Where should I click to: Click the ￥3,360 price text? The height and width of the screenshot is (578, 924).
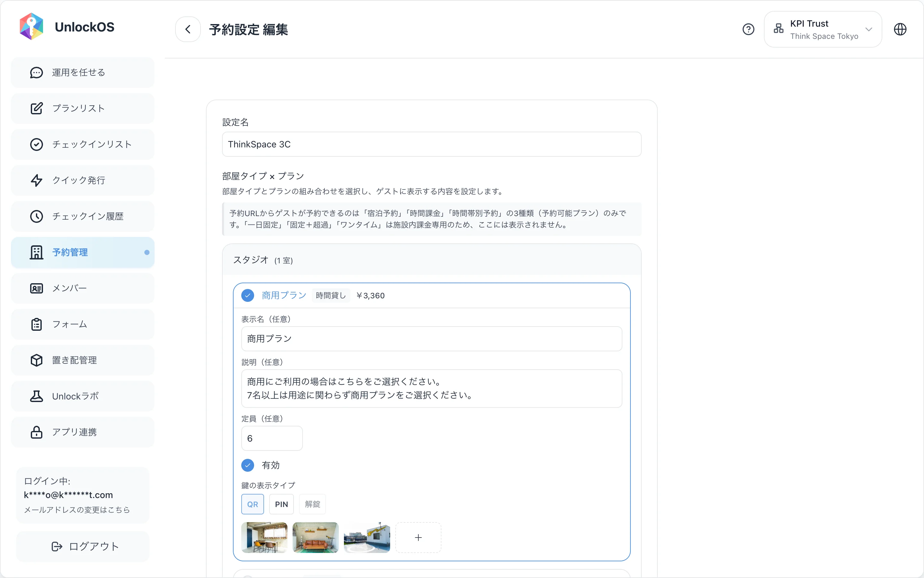click(370, 295)
